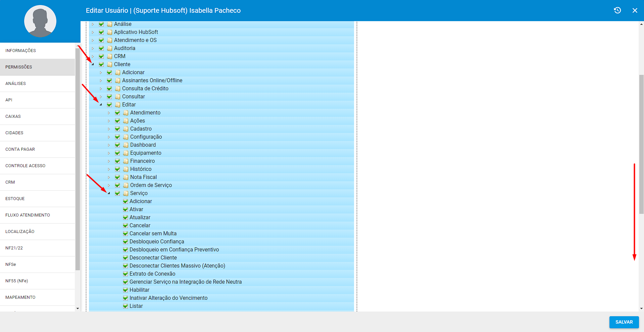This screenshot has width=644, height=332.
Task: Uncheck the Cancelar permission checkbox
Action: [x=126, y=226]
